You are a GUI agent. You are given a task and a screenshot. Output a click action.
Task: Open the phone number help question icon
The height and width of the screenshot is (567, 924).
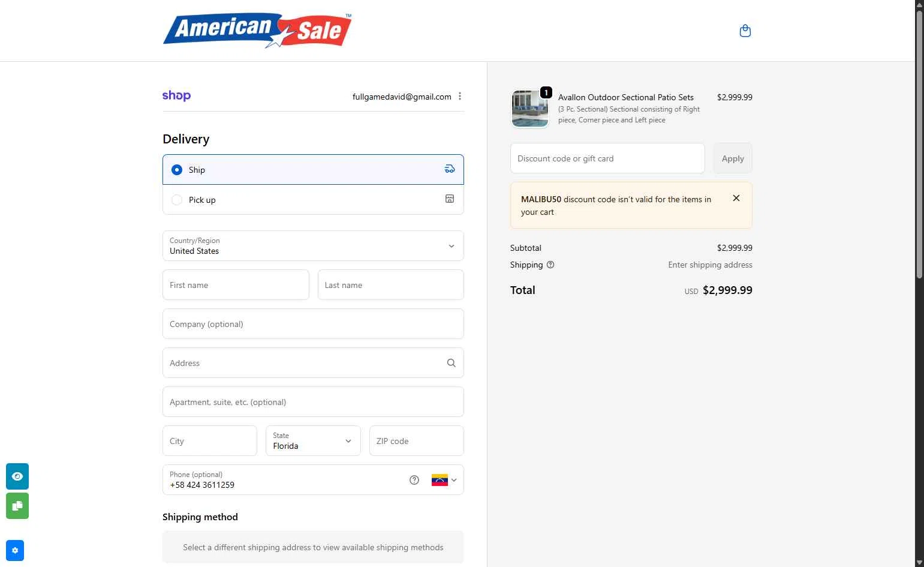pyautogui.click(x=414, y=480)
